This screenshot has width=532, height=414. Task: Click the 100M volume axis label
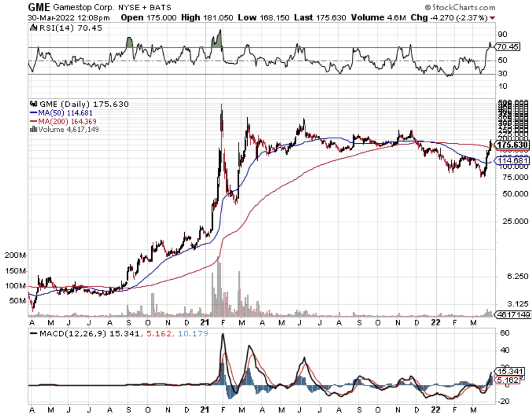tap(15, 285)
